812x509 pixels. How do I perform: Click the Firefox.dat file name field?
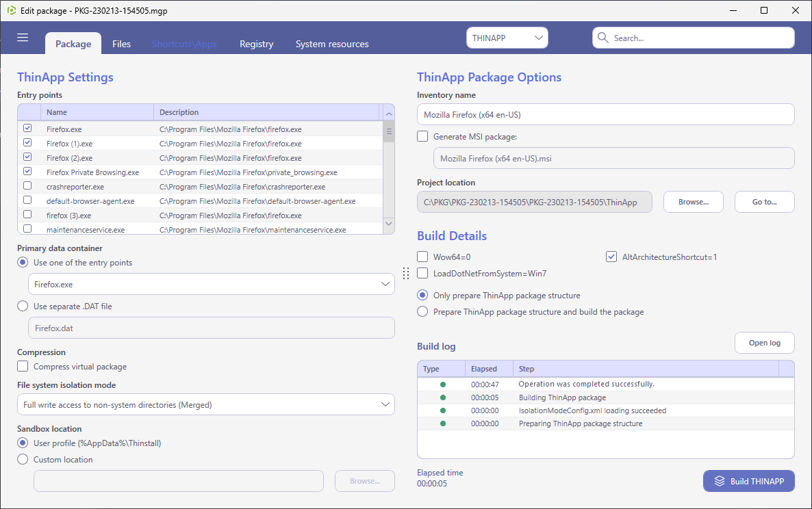point(212,328)
